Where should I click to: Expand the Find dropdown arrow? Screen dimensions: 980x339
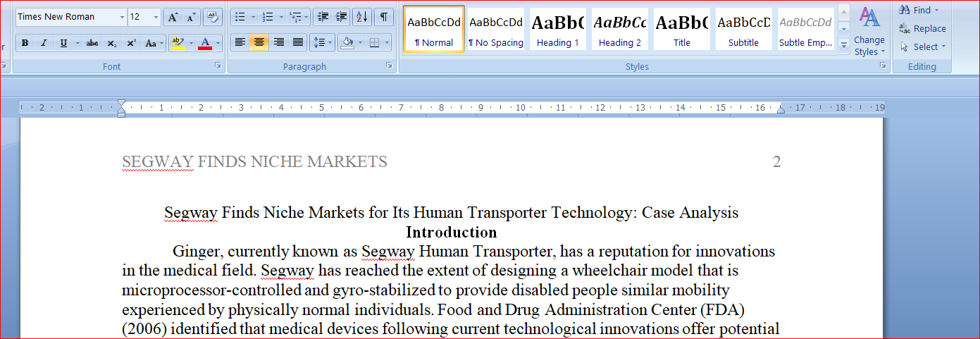[936, 10]
